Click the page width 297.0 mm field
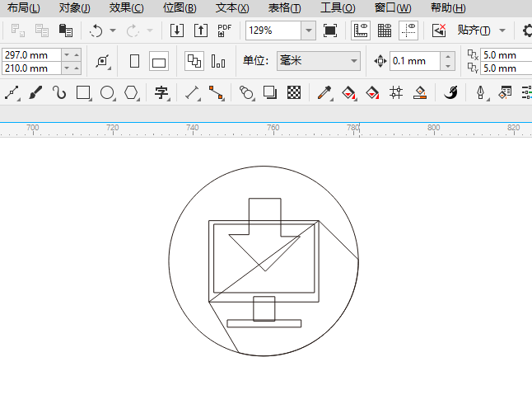This screenshot has width=532, height=404. point(31,54)
